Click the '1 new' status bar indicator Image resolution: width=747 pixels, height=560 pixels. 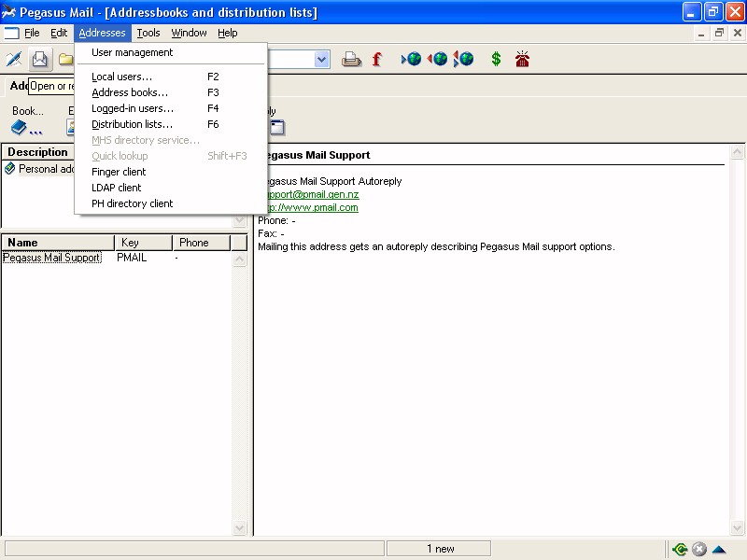439,549
